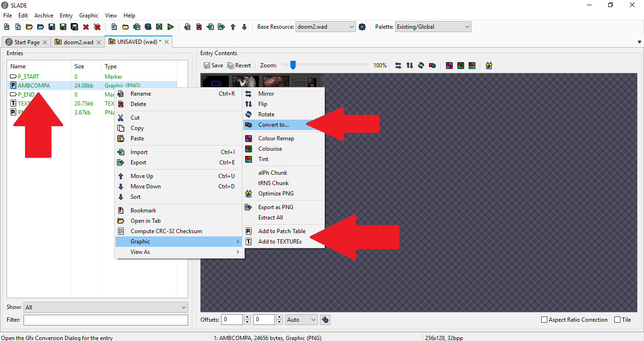Click the Open archive folder icon
The height and width of the screenshot is (341, 644).
click(x=29, y=27)
